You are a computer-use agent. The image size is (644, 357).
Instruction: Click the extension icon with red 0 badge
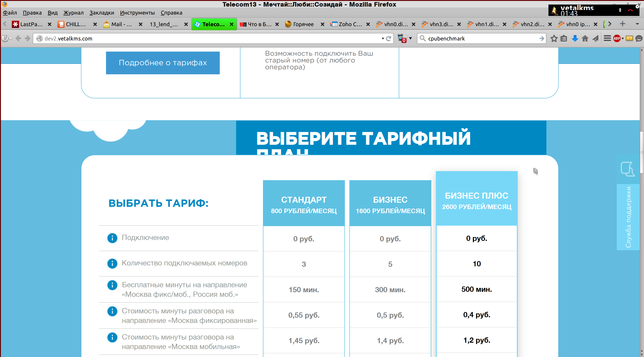[402, 38]
